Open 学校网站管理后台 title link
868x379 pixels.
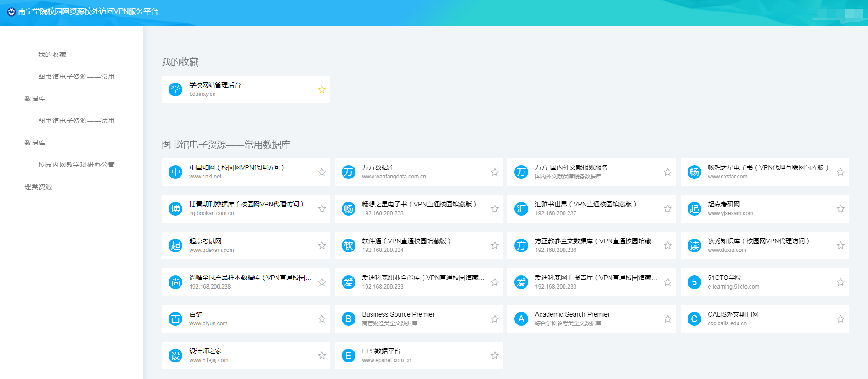click(215, 85)
